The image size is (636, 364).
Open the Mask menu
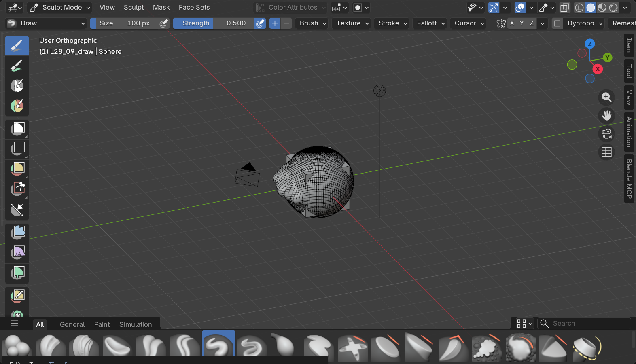click(x=161, y=7)
